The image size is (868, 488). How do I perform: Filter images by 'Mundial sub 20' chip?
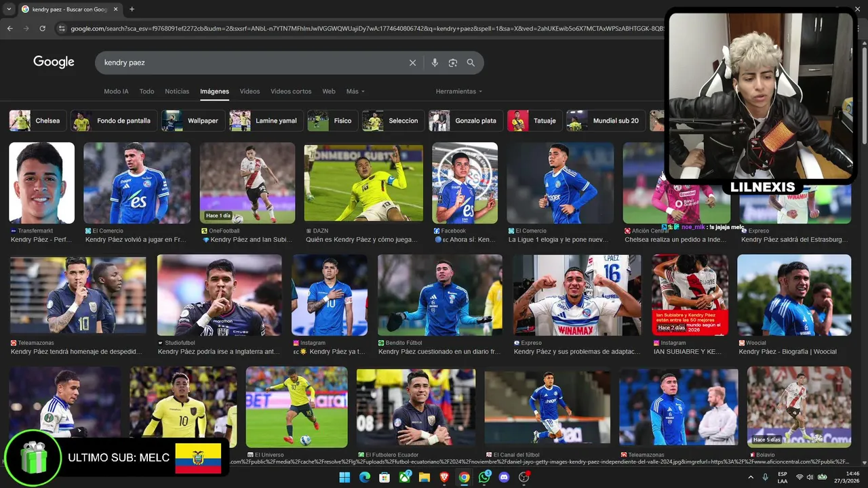click(606, 121)
